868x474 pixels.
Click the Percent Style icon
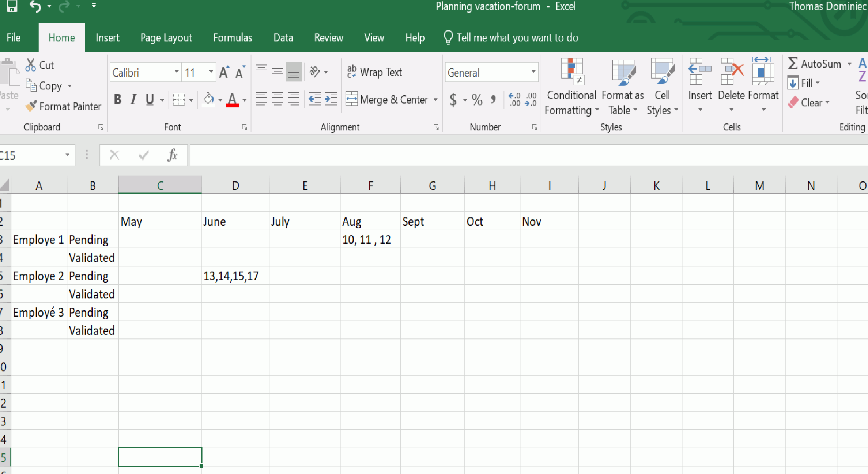(477, 100)
